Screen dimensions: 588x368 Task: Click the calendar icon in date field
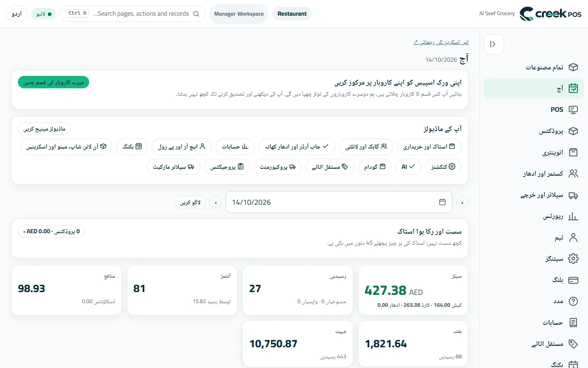[442, 202]
